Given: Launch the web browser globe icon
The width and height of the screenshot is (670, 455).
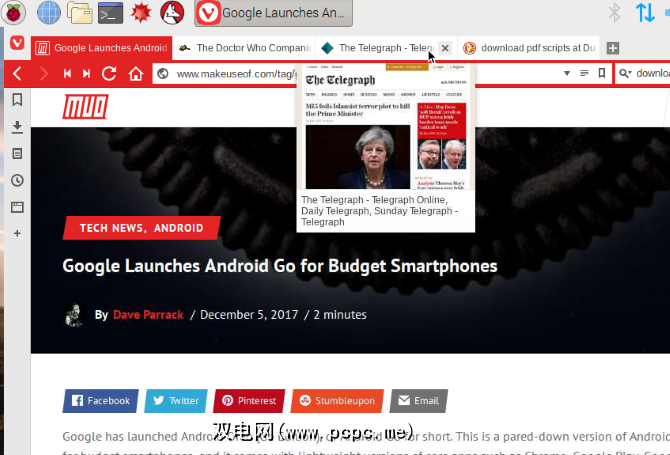Looking at the screenshot, I should [49, 12].
